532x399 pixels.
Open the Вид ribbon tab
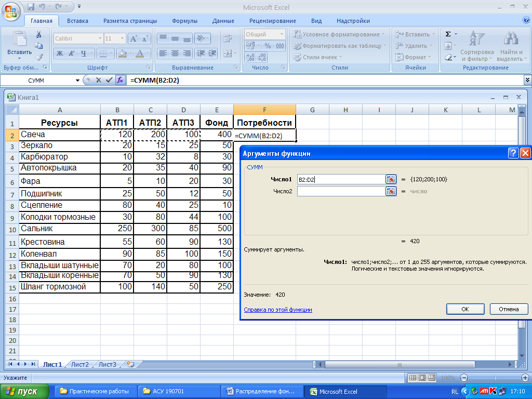pyautogui.click(x=316, y=21)
